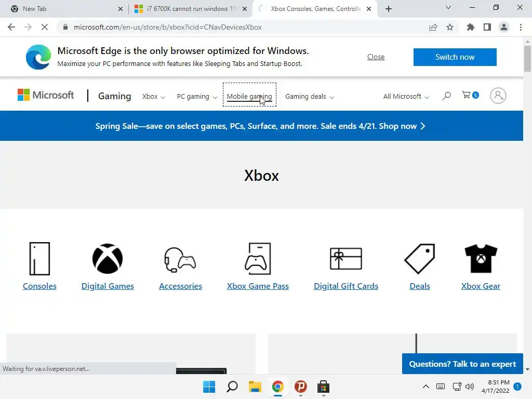Screen dimensions: 532x399
Task: Click the Chrome icon on the taskbar
Action: click(x=277, y=387)
